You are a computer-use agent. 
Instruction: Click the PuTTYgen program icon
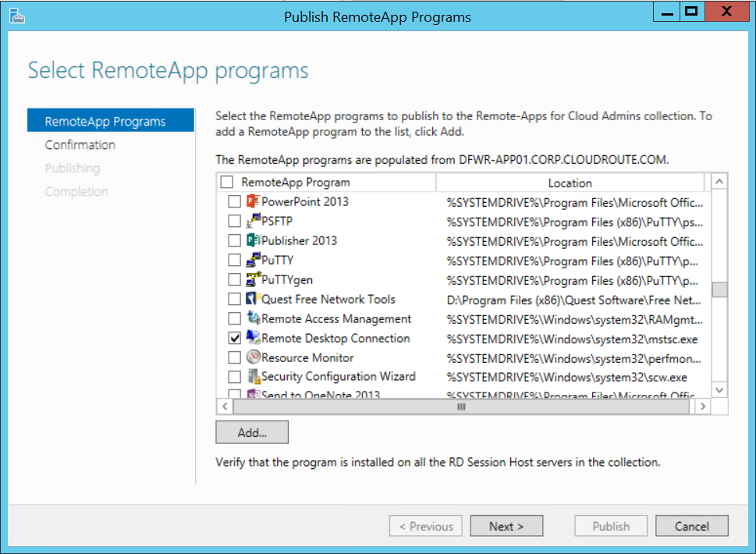[253, 279]
